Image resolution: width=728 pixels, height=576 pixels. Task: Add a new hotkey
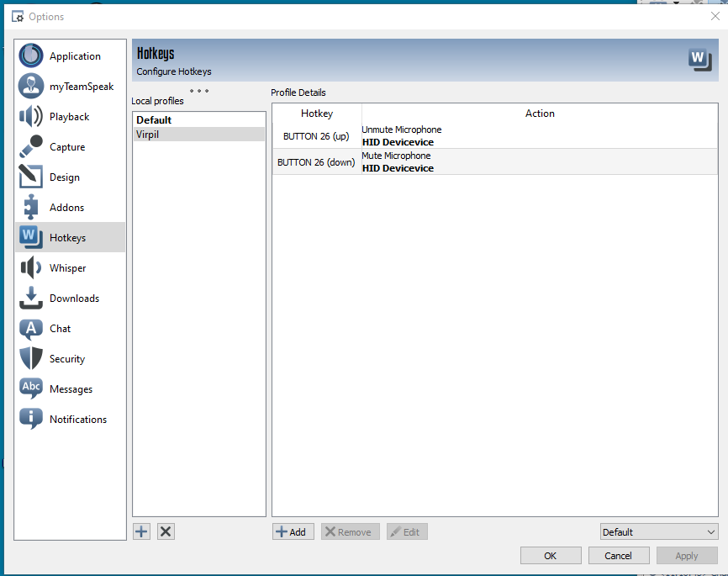coord(293,532)
